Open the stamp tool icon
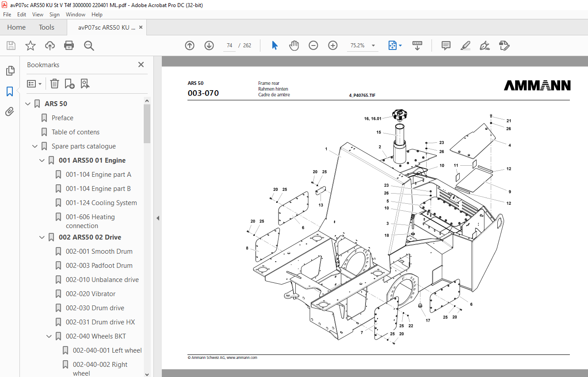The image size is (588, 377). (504, 46)
